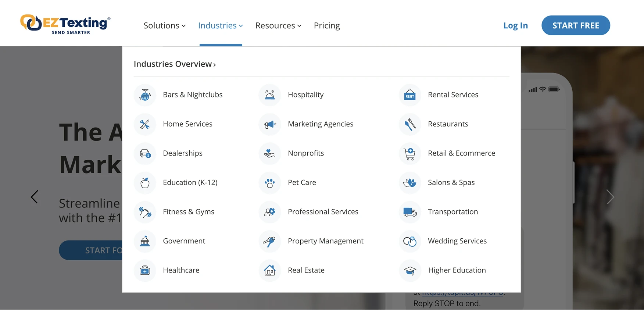Screen dimensions: 644x310
Task: Open the Pricing page
Action: click(x=327, y=25)
